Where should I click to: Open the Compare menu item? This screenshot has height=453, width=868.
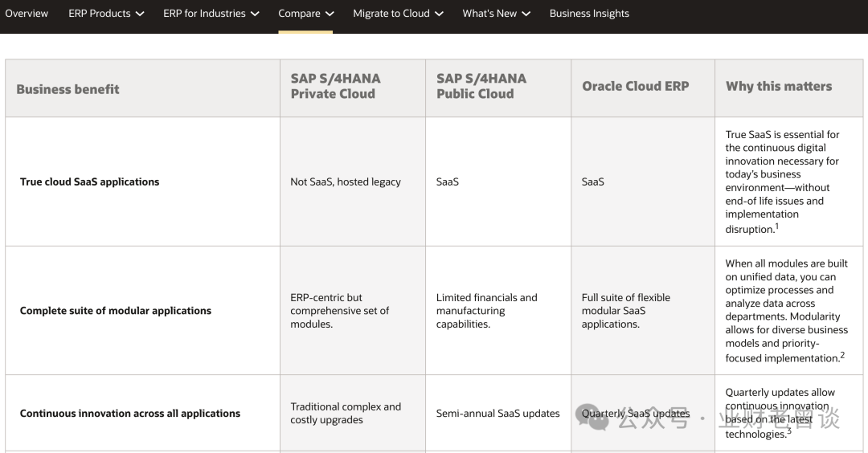pyautogui.click(x=299, y=14)
